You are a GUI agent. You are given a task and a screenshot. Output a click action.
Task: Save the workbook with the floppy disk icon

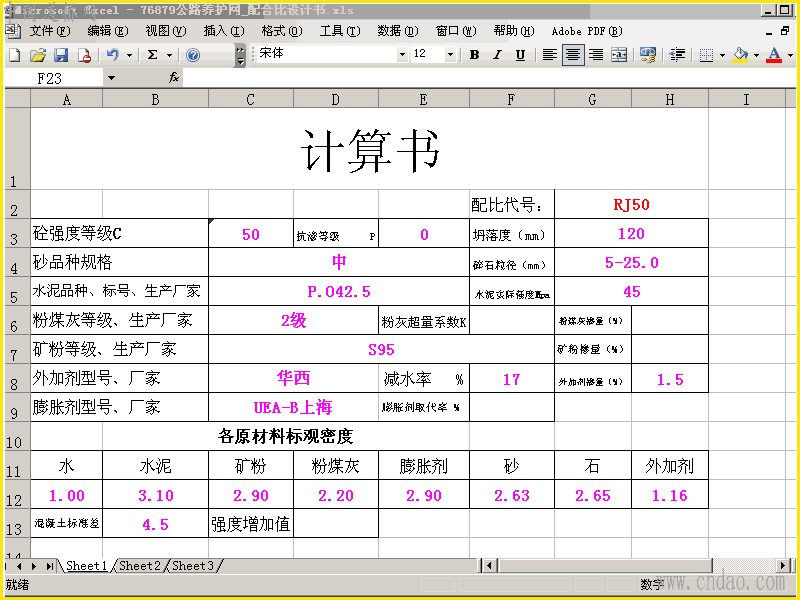click(61, 55)
